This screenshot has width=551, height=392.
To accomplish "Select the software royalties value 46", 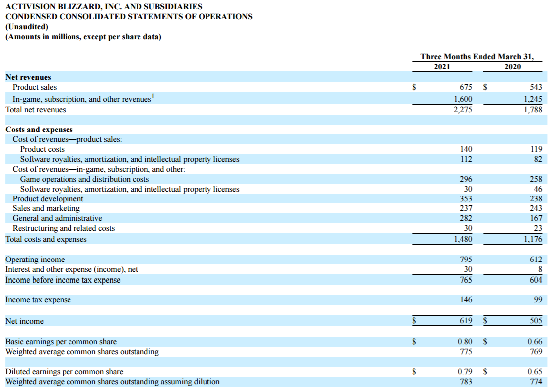I will (x=538, y=189).
